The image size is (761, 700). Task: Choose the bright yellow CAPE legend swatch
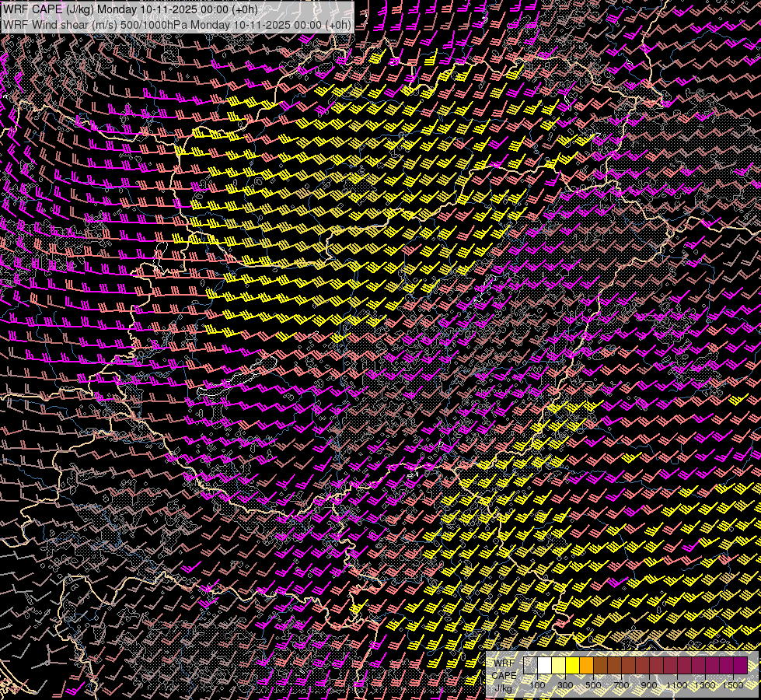572,665
